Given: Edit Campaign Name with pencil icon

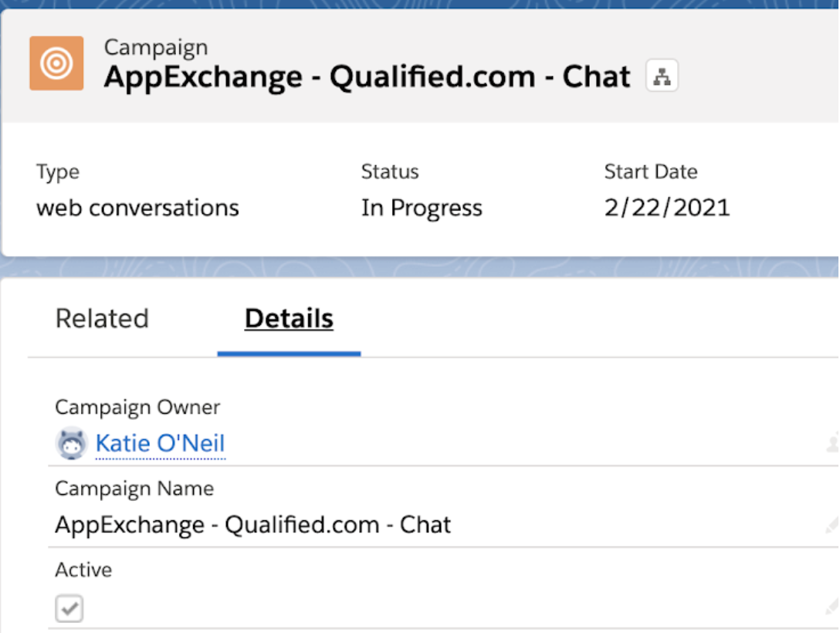Looking at the screenshot, I should pyautogui.click(x=832, y=525).
